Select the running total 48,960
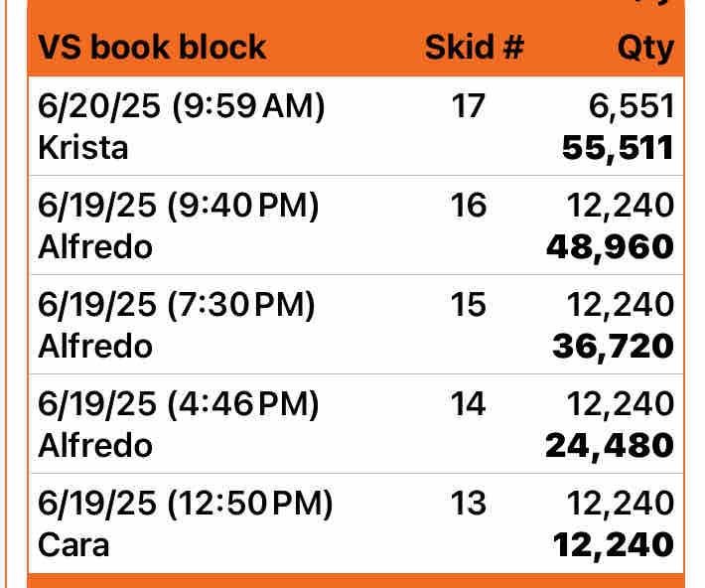 (x=610, y=247)
